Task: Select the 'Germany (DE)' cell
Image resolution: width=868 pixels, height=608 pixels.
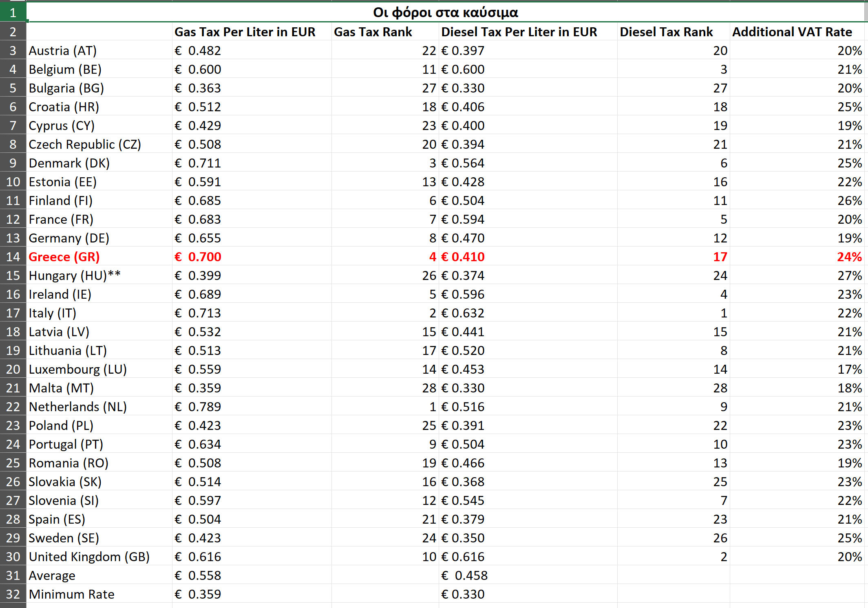Action: (x=99, y=238)
